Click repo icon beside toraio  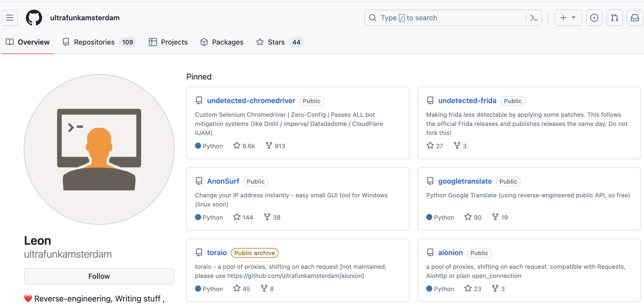pos(199,253)
